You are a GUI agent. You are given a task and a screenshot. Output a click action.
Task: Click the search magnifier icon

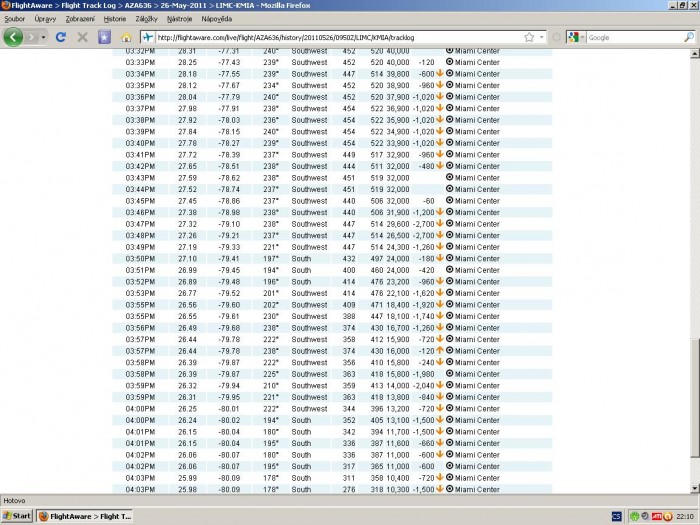coord(689,38)
